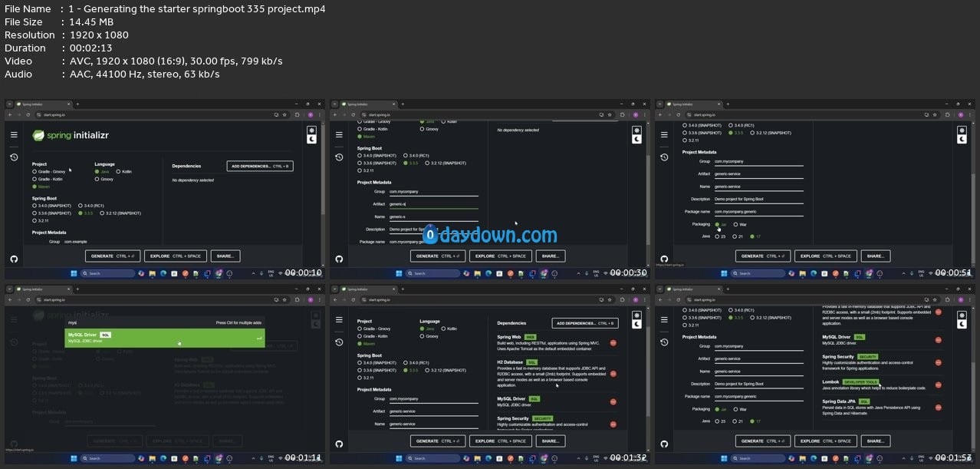
Task: Remove Spring Data JPA dependency via minus icon
Action: [939, 405]
